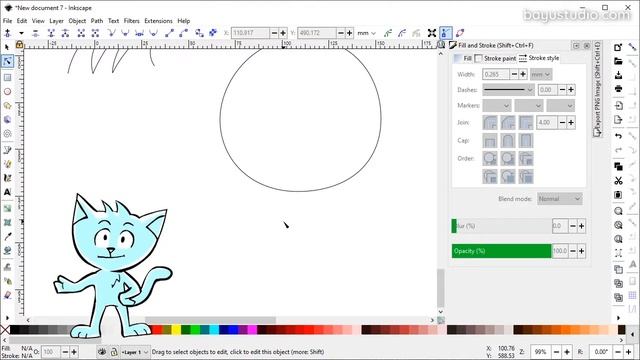Choose square cap style
The height and width of the screenshot is (360, 640).
coord(526,141)
